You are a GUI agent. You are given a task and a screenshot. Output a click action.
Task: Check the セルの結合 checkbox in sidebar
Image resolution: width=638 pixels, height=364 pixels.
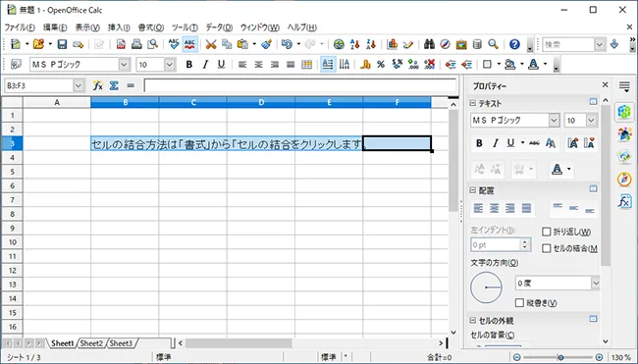(547, 248)
